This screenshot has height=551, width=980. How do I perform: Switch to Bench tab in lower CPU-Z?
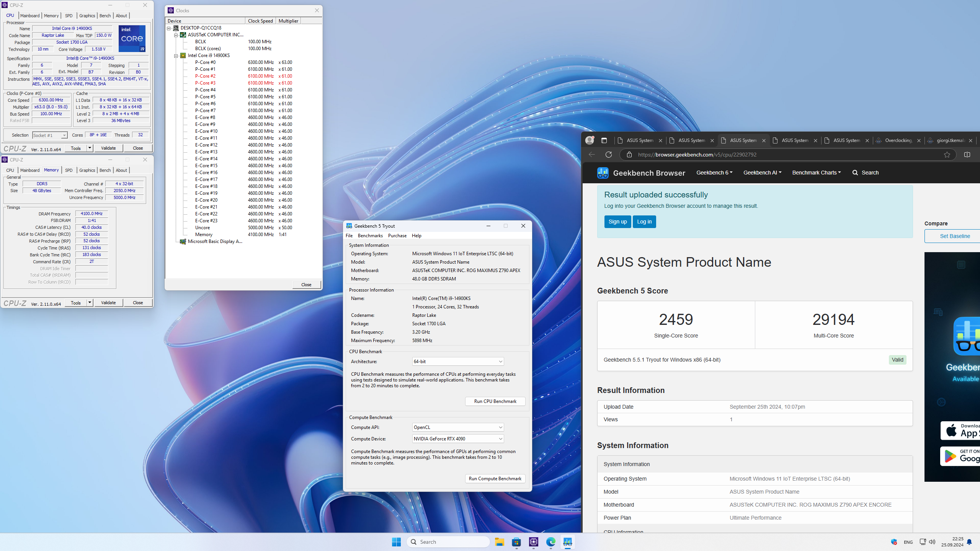[x=105, y=170]
